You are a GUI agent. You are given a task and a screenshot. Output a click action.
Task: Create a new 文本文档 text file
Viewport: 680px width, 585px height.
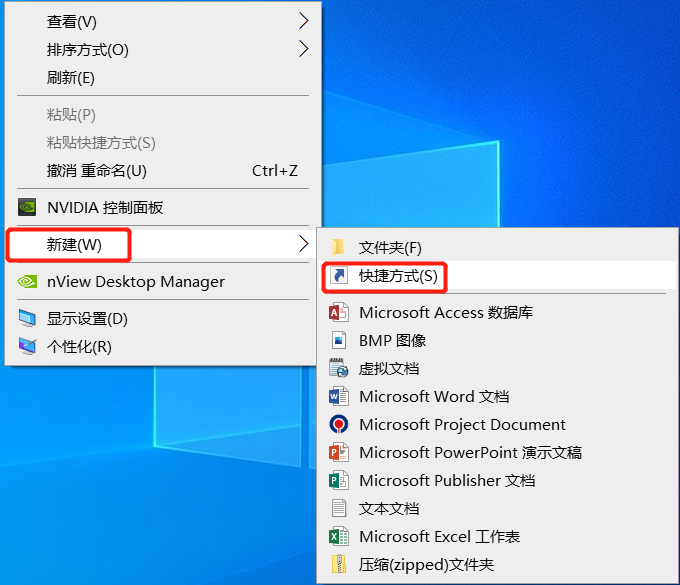click(389, 508)
